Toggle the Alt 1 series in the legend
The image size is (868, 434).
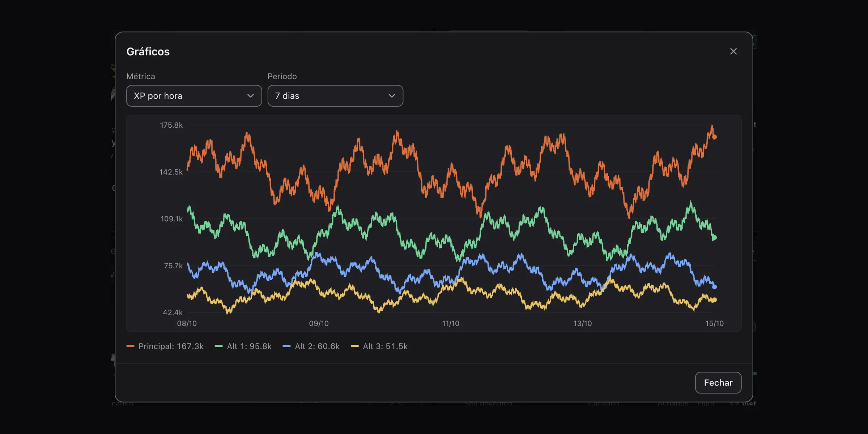coord(243,346)
